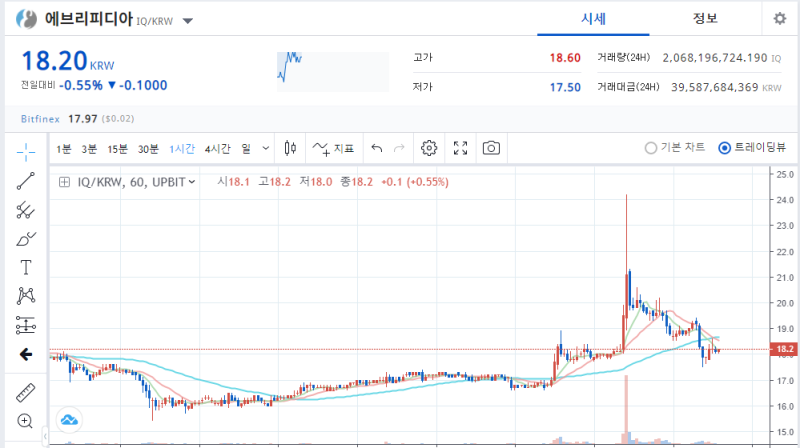
Task: Select the ruler measure tool
Action: pos(26,392)
